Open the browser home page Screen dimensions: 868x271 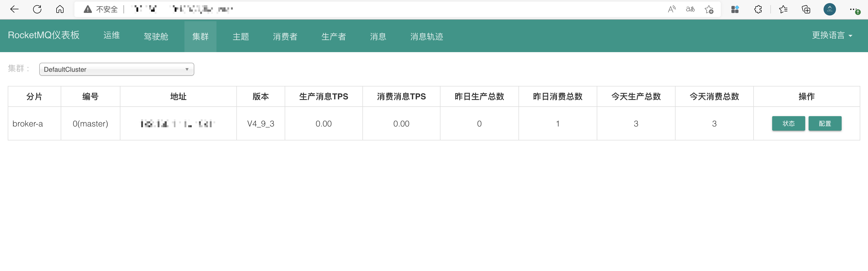60,9
